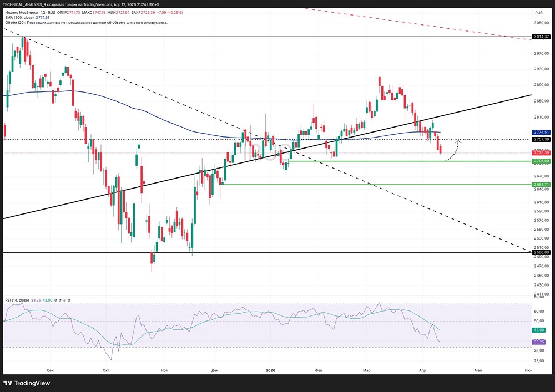Viewport: 555px width, 392px height.
Task: Click the RUB currency label on the price axis
Action: coord(539,13)
